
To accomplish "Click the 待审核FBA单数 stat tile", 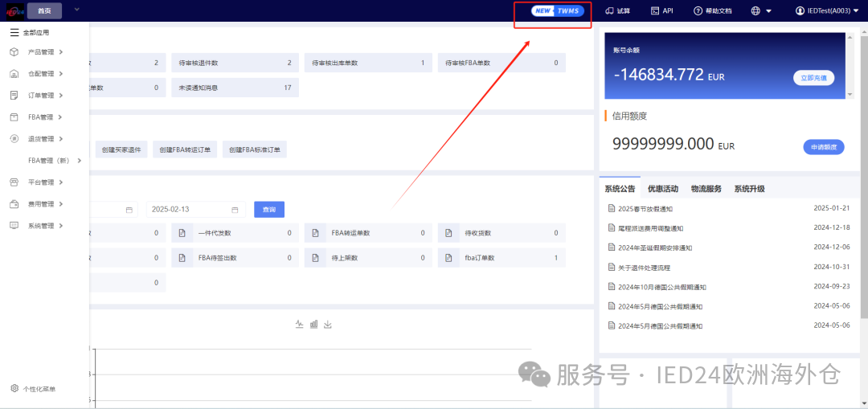I will 502,63.
